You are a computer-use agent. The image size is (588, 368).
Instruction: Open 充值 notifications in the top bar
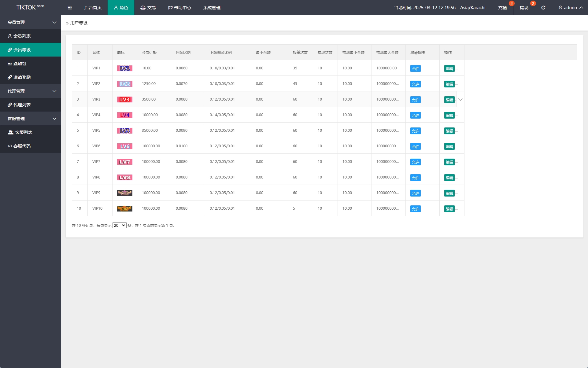502,8
